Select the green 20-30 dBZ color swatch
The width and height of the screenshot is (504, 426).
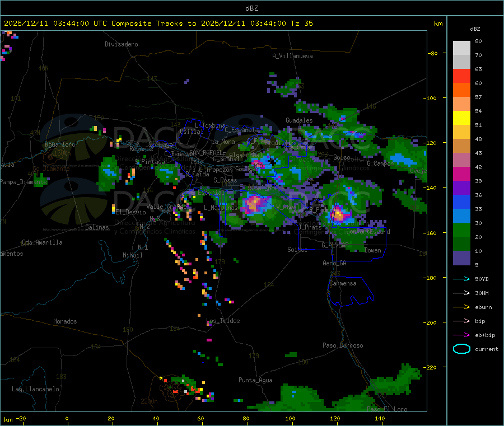pos(461,230)
